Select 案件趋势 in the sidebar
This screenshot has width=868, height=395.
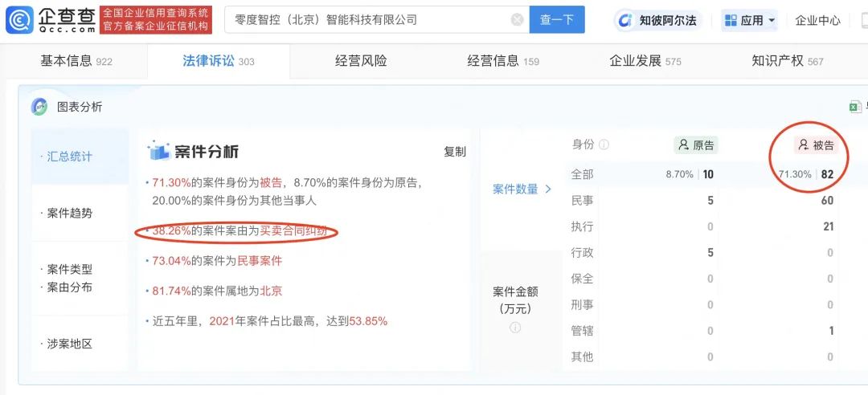(x=68, y=214)
